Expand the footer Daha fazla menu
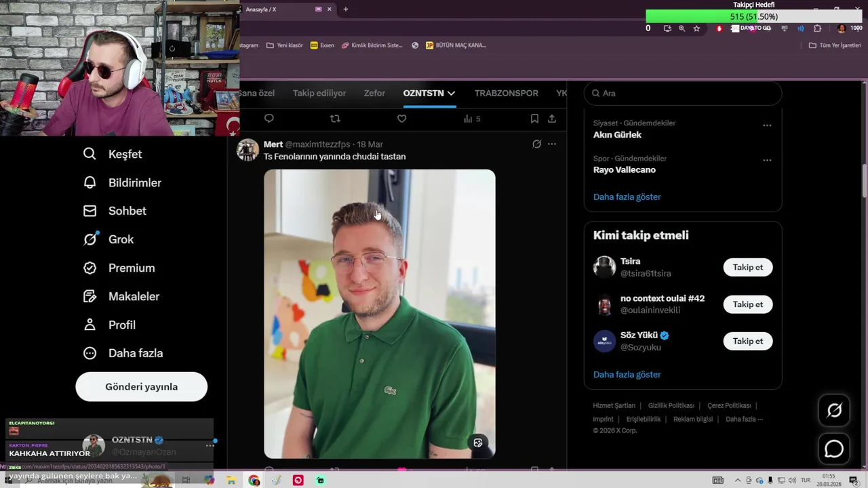This screenshot has height=488, width=868. (744, 419)
